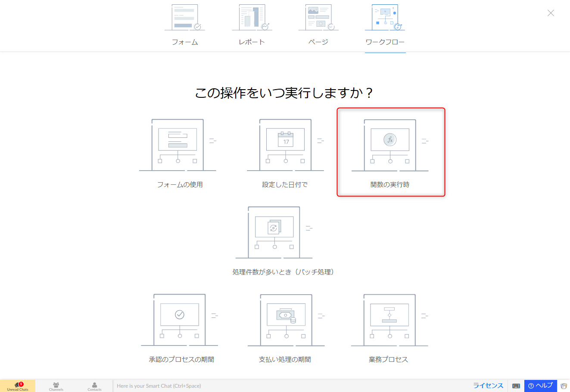The image size is (570, 392).
Task: Choose the 関数の実行時 function workflow icon
Action: click(x=390, y=146)
